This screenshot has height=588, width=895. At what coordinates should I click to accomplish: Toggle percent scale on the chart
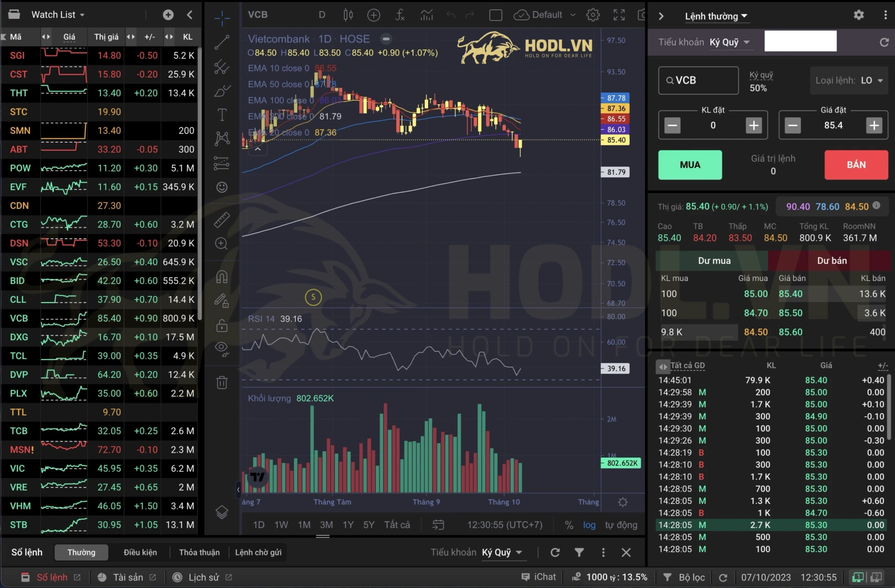click(x=569, y=525)
